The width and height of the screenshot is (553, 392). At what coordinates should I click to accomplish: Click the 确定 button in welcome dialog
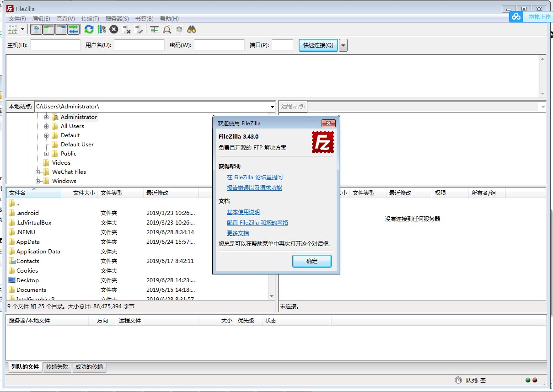pos(312,261)
